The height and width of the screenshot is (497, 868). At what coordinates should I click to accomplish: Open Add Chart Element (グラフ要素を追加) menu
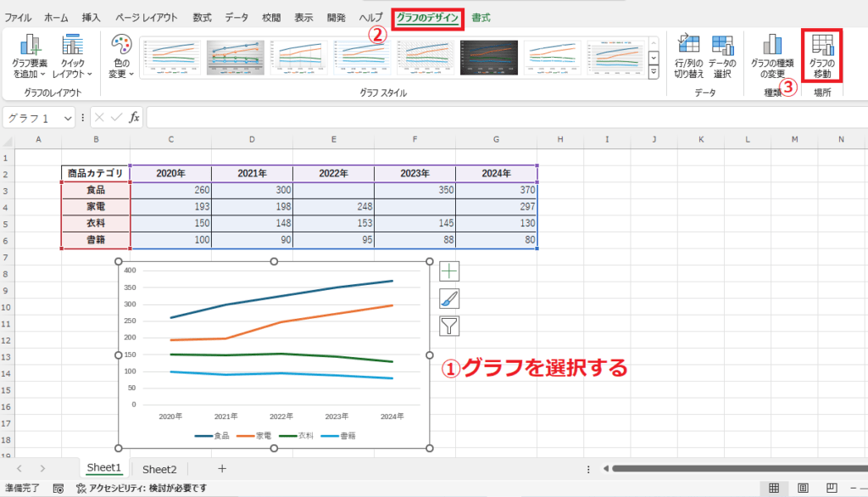click(x=30, y=56)
